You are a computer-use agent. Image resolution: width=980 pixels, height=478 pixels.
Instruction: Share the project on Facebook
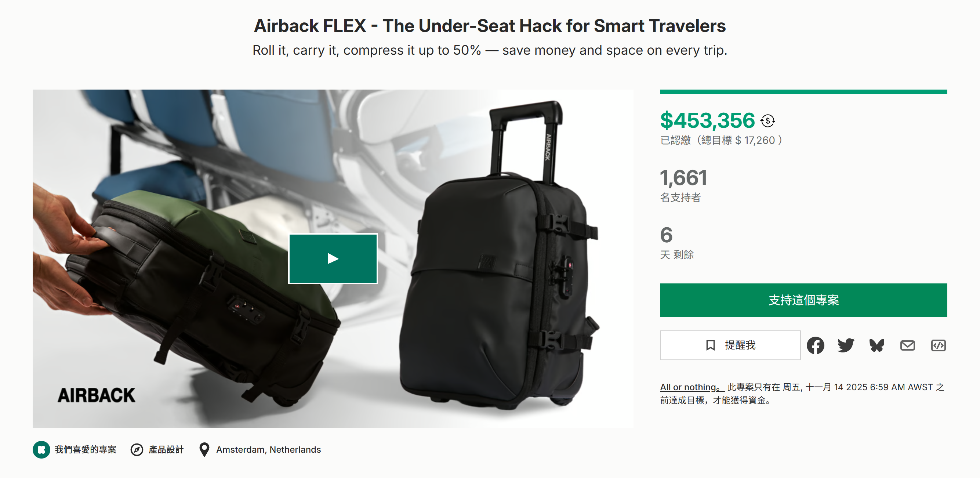tap(815, 345)
